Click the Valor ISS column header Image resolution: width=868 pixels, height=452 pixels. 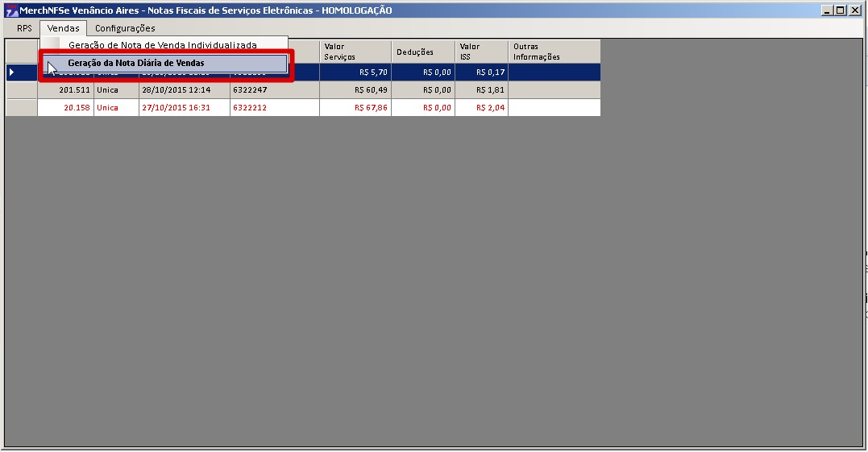click(481, 52)
